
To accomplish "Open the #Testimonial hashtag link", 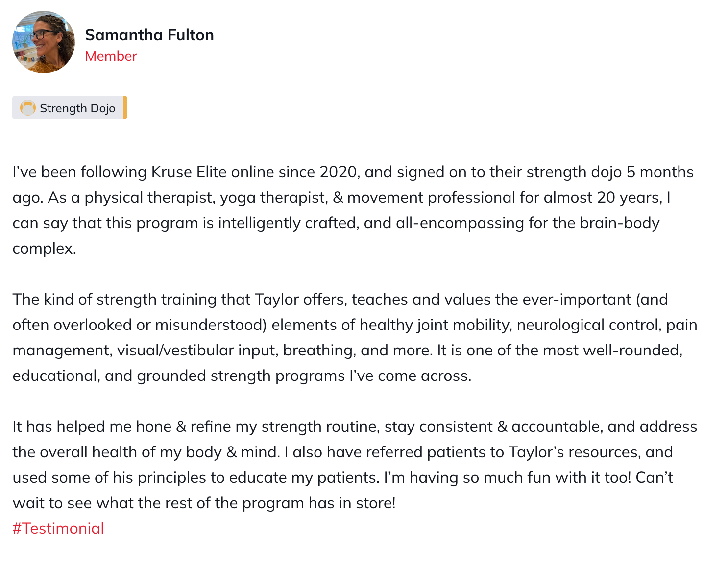I will coord(58,528).
